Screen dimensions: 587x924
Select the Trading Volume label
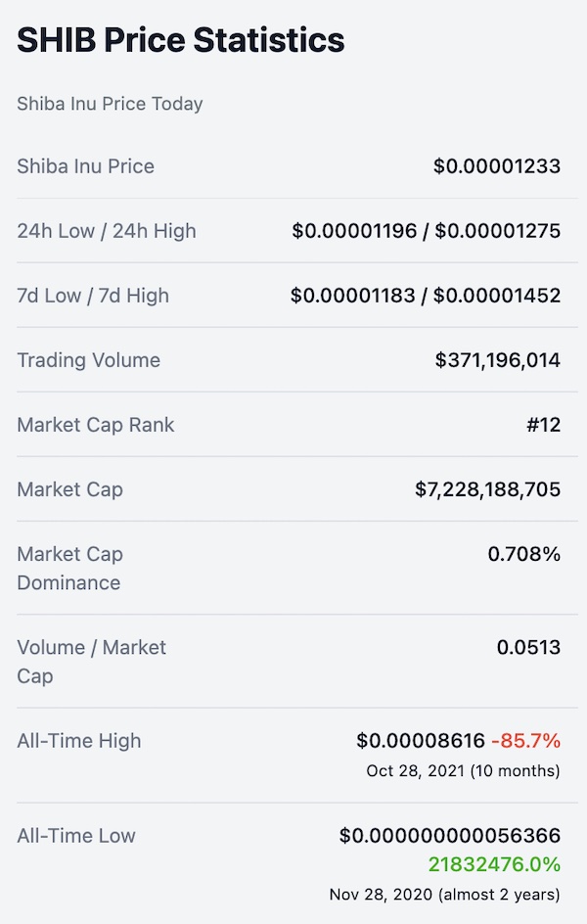(x=88, y=360)
